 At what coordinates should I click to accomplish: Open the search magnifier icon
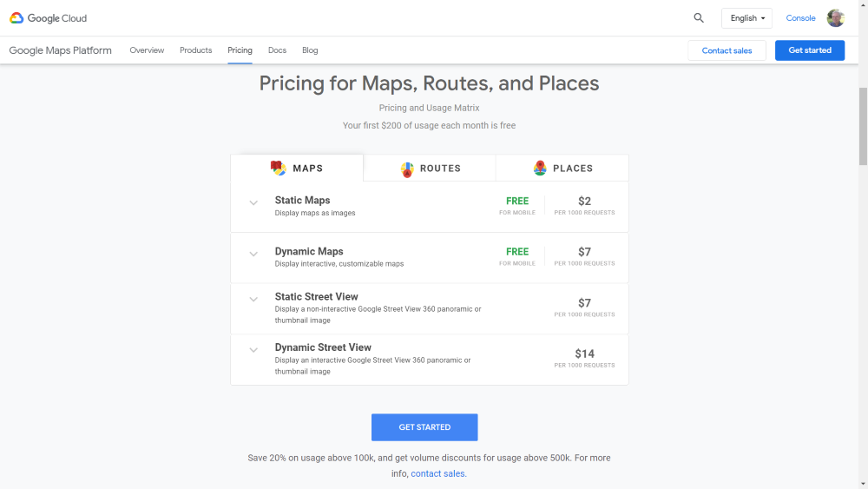click(x=699, y=18)
